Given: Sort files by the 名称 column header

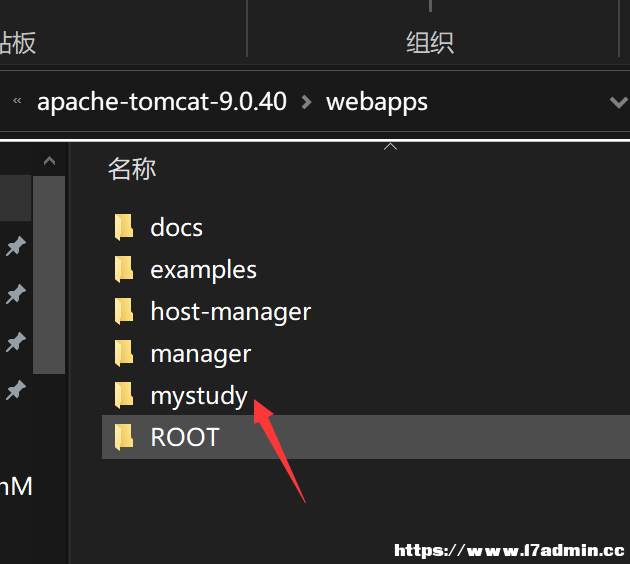Looking at the screenshot, I should 132,169.
